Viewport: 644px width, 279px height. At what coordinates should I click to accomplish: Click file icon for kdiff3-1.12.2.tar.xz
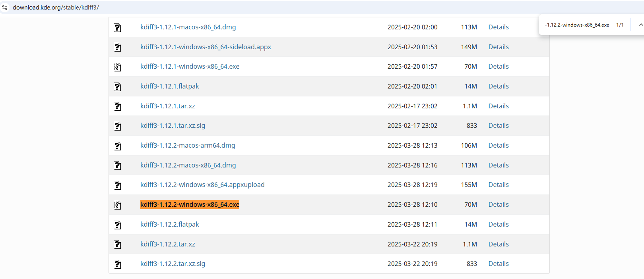pyautogui.click(x=117, y=244)
